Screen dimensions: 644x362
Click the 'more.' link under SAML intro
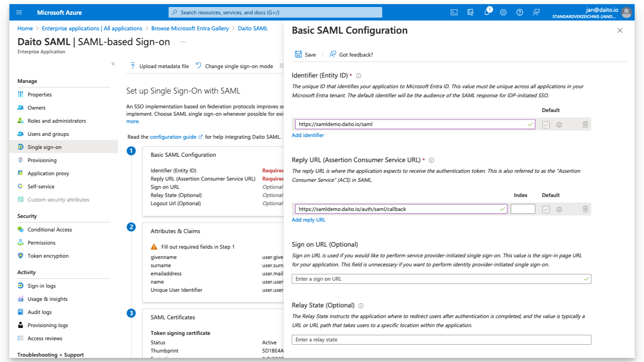click(133, 121)
